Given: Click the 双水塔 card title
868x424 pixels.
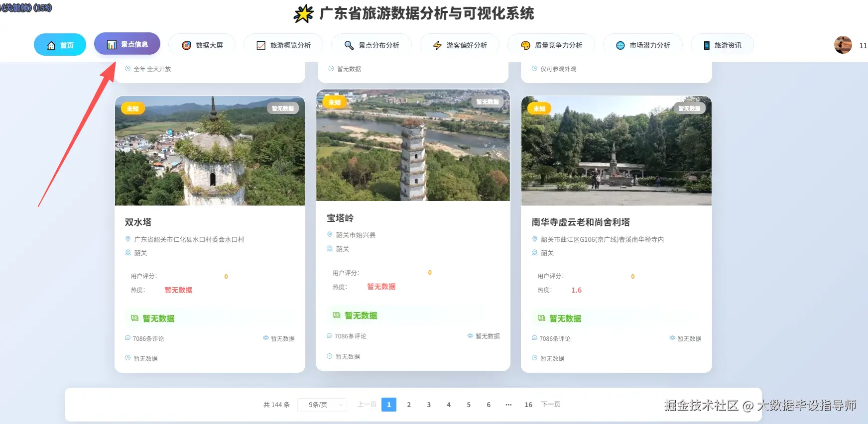Looking at the screenshot, I should (138, 222).
